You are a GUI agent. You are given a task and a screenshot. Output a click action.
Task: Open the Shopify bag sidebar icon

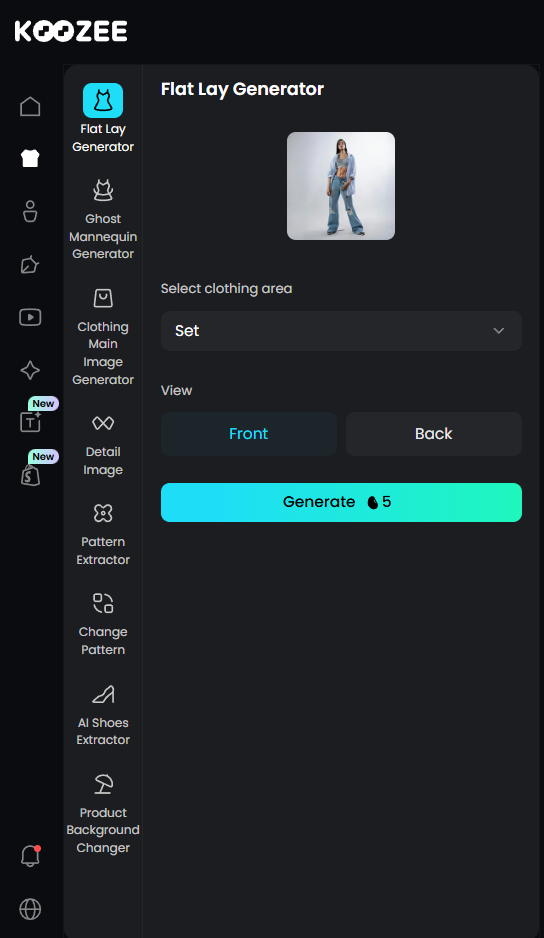[x=30, y=476]
